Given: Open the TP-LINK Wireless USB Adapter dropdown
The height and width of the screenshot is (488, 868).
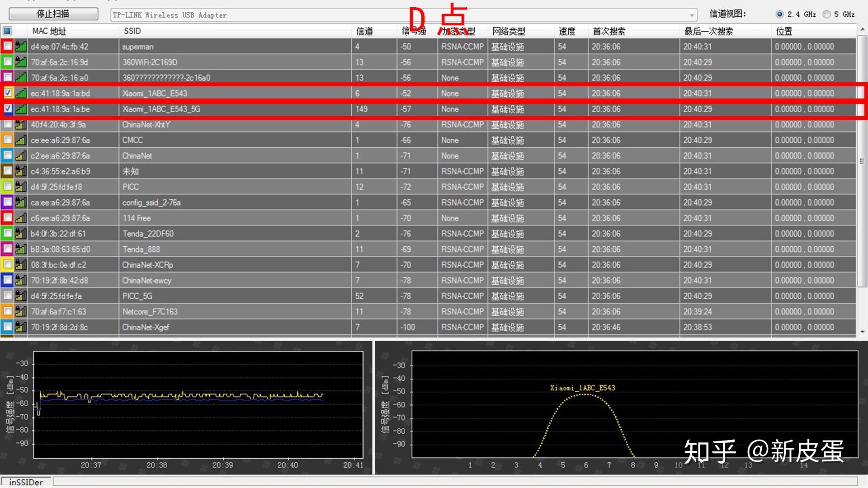Looking at the screenshot, I should tap(404, 15).
